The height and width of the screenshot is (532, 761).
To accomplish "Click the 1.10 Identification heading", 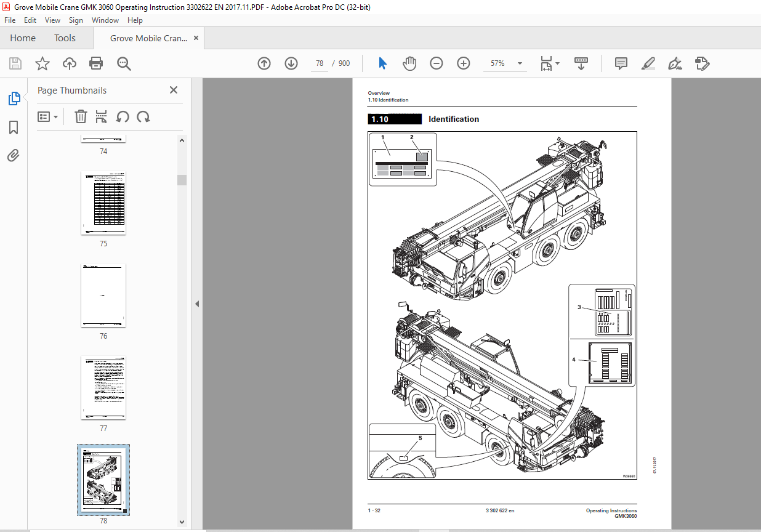I will 424,119.
